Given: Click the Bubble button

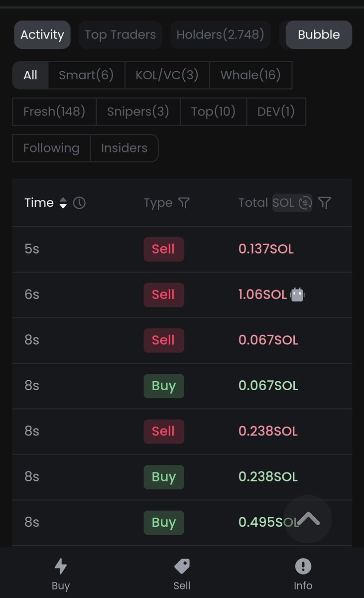Looking at the screenshot, I should tap(319, 35).
